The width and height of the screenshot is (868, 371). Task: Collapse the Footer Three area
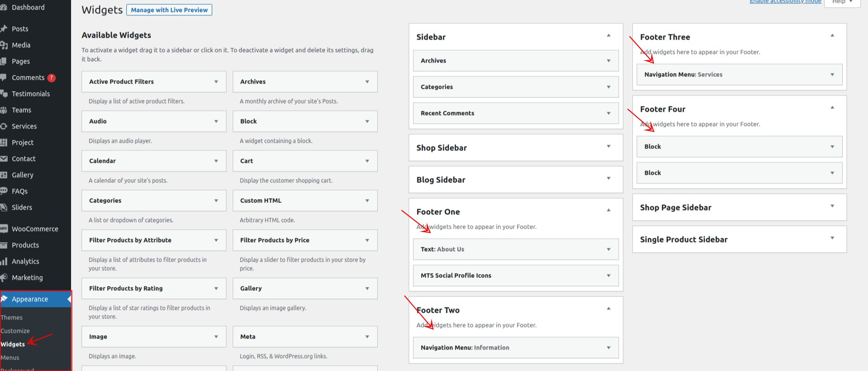832,35
